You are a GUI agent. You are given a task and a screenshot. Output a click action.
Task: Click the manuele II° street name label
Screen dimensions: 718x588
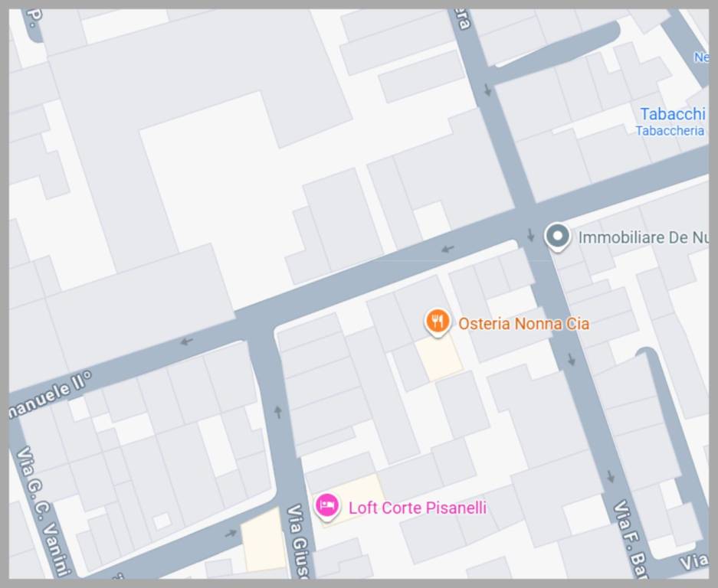click(51, 395)
